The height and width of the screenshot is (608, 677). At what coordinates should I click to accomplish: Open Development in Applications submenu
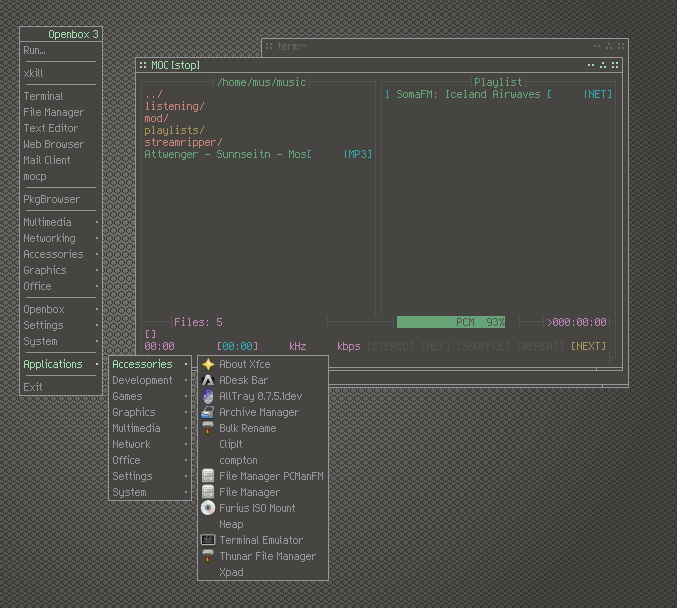(x=150, y=380)
